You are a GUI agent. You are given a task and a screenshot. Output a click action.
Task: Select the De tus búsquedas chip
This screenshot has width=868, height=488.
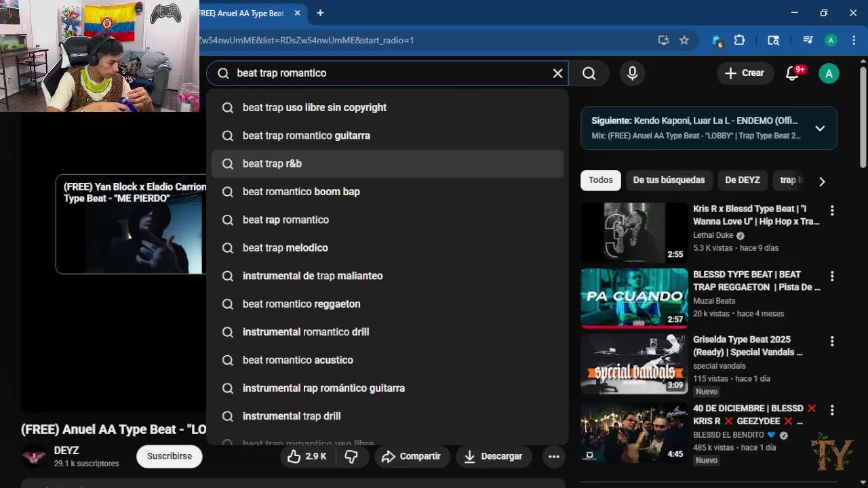click(x=669, y=180)
